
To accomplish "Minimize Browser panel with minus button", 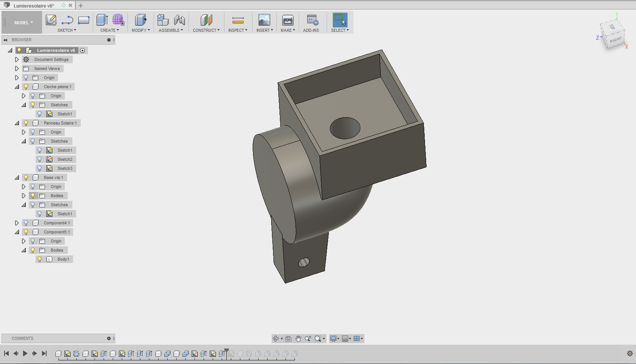I will pyautogui.click(x=109, y=40).
